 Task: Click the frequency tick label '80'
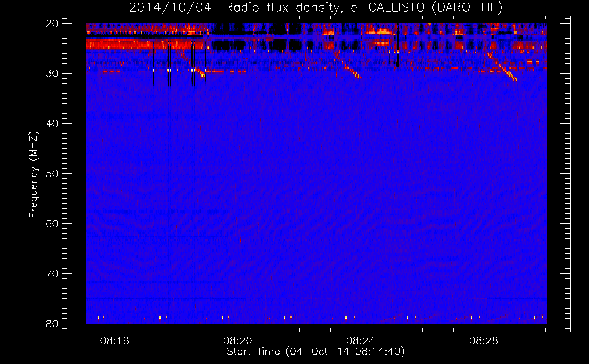tap(52, 324)
